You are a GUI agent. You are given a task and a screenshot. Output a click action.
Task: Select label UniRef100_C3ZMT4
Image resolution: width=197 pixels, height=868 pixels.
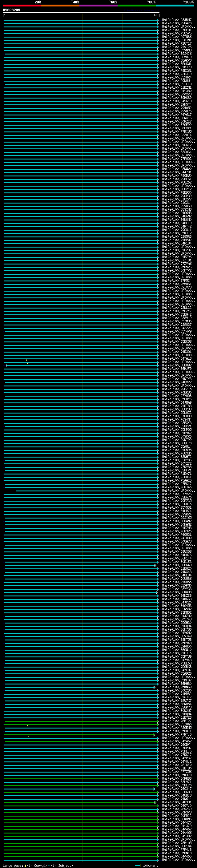[x=177, y=135]
